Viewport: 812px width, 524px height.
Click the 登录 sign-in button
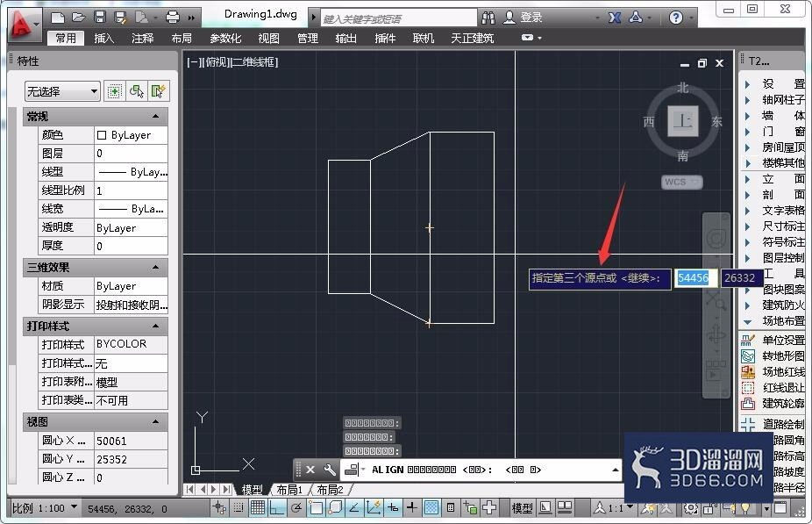524,18
